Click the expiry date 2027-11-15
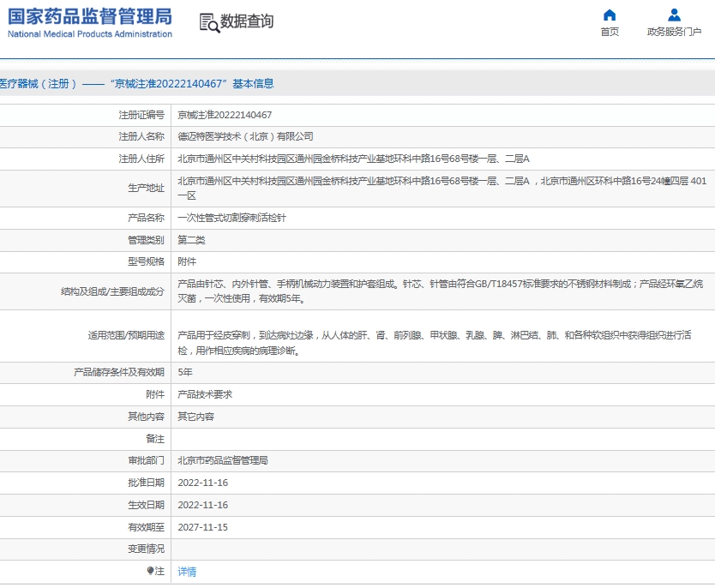 (202, 527)
